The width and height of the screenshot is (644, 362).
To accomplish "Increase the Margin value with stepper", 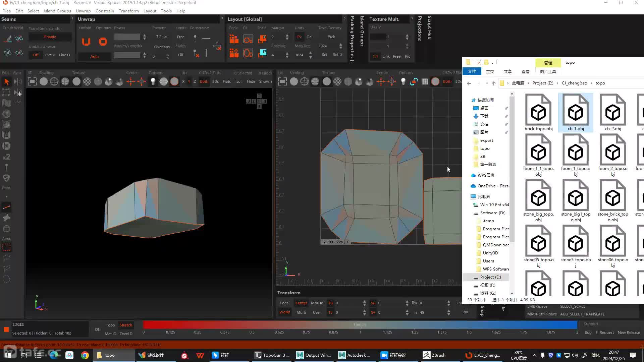I will point(287,35).
